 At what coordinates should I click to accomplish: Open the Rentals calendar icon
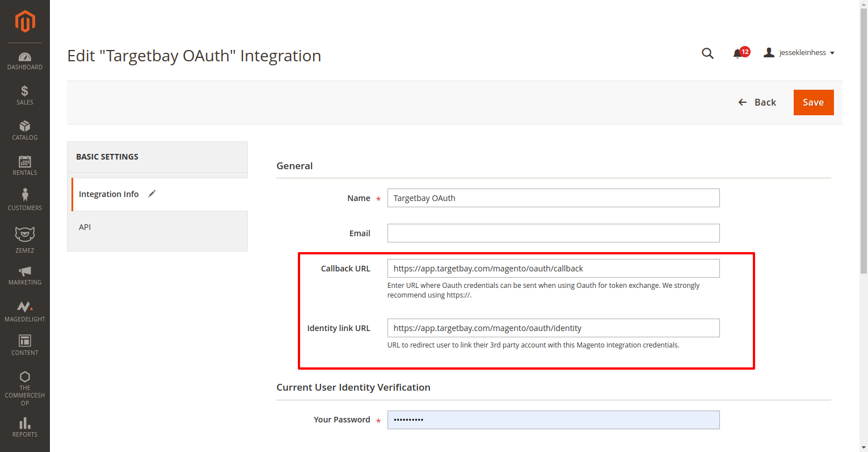pos(25,161)
